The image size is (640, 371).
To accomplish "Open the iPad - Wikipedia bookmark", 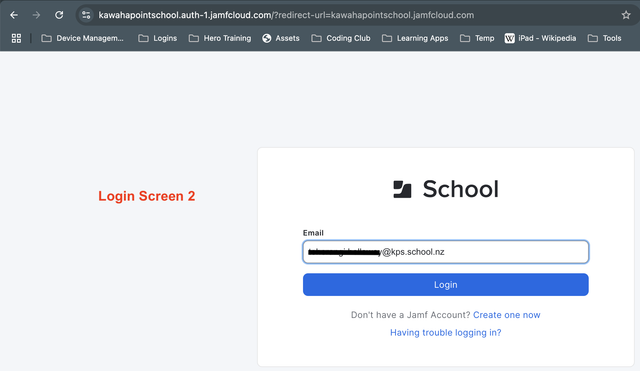I will pyautogui.click(x=540, y=38).
